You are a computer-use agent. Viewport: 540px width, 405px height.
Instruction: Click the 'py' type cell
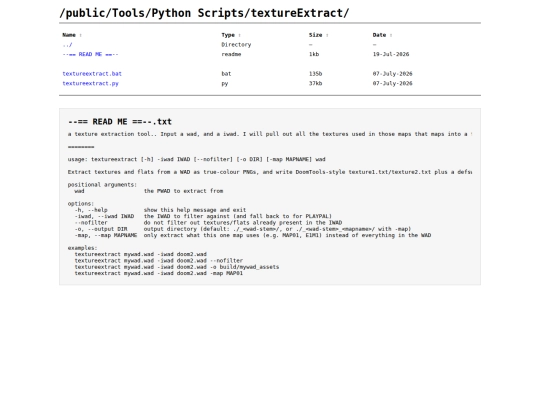pos(225,83)
